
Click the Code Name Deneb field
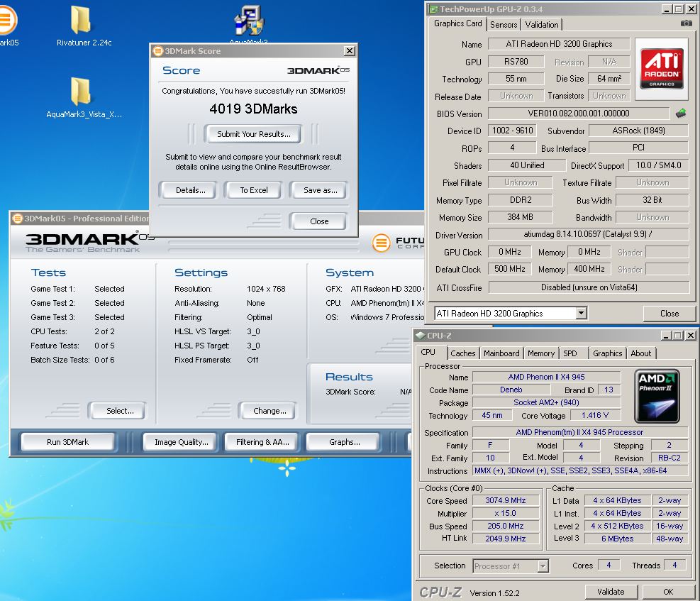(x=511, y=390)
